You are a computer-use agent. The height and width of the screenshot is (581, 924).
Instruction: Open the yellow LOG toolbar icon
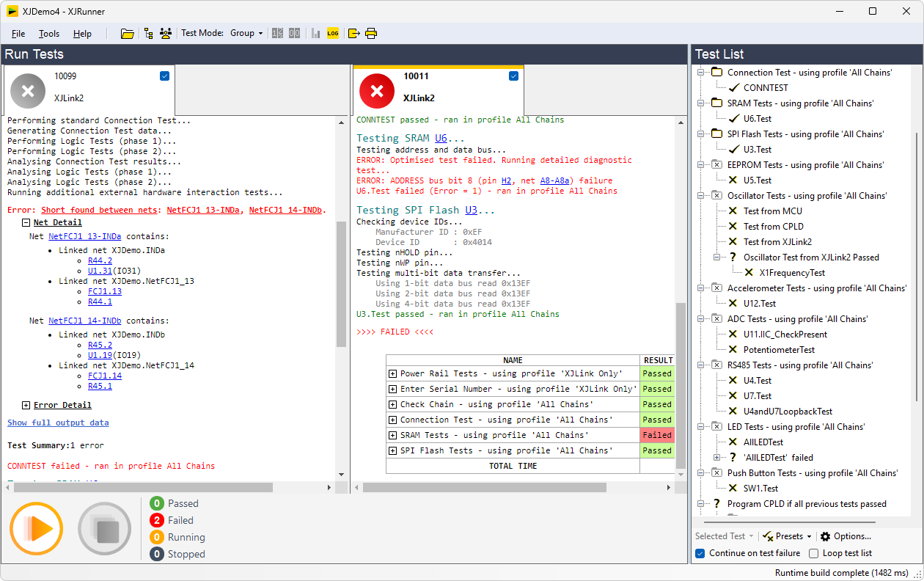[333, 33]
